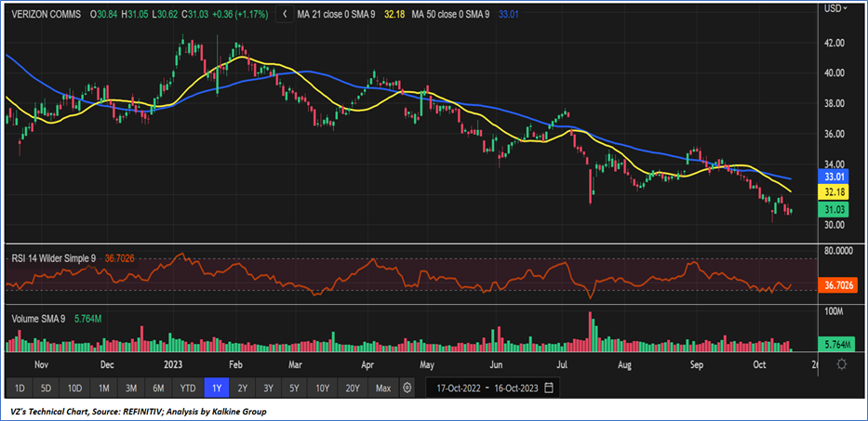Select the 1D time range
868x421 pixels.
[20, 388]
